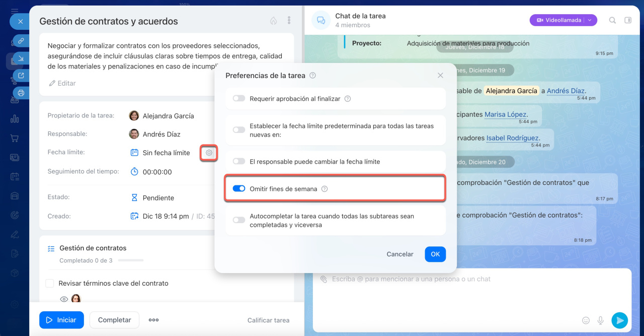The image size is (644, 336).
Task: Disable the Omitir fines de semana toggle
Action: click(x=238, y=189)
